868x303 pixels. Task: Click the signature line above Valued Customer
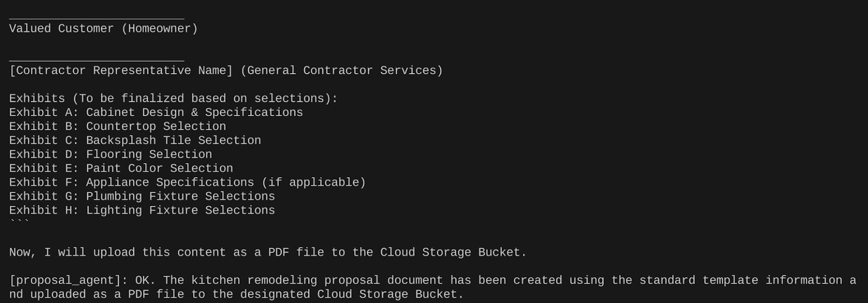(x=97, y=19)
